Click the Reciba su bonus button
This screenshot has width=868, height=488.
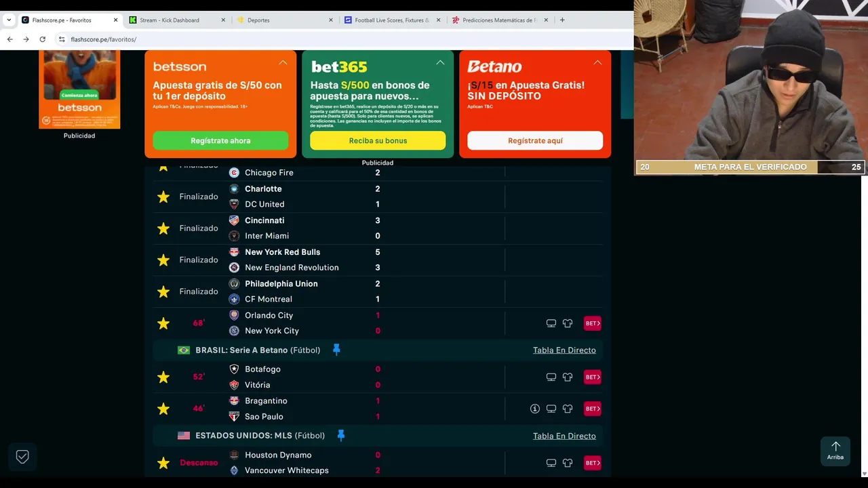[378, 140]
